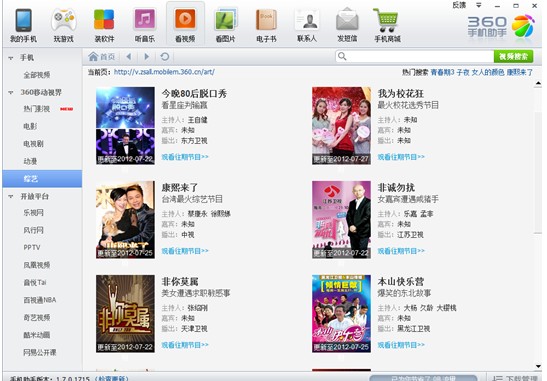Open 装软件 apps icon
This screenshot has width=547, height=381.
pyautogui.click(x=104, y=25)
